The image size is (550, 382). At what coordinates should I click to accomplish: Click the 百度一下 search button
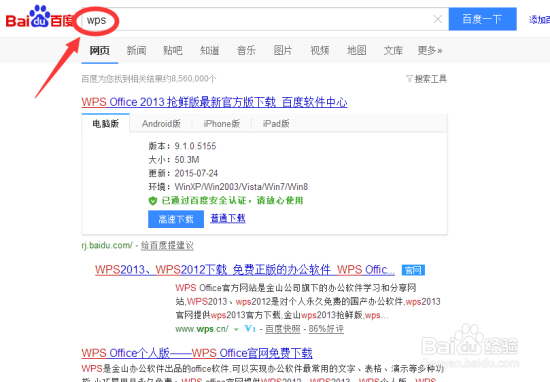(x=482, y=19)
